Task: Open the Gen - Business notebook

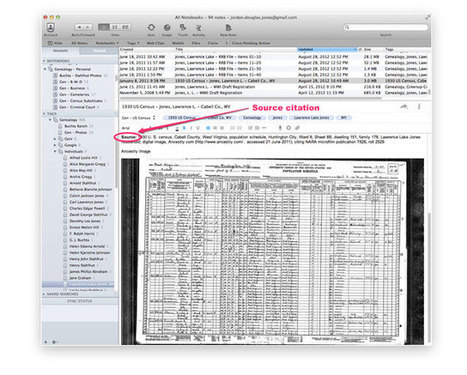Action: 72,88
